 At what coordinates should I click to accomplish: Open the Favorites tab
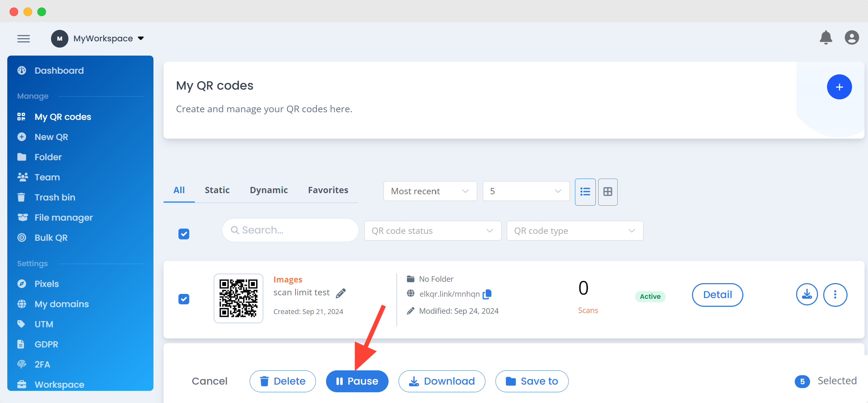point(328,190)
